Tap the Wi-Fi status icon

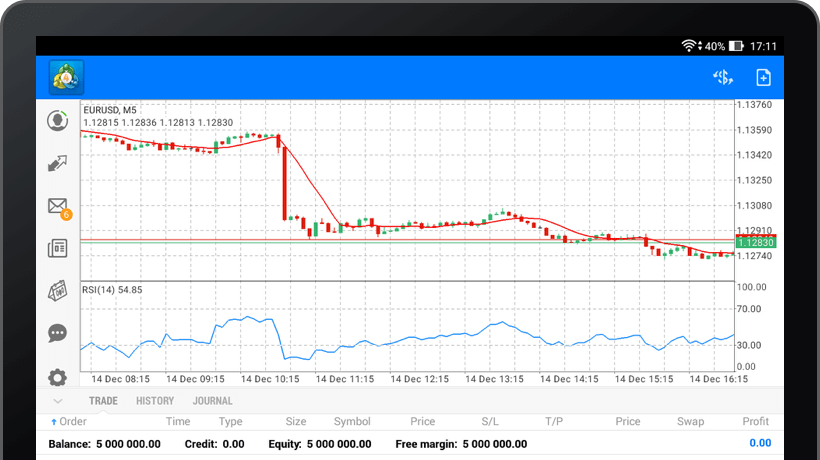click(x=689, y=46)
